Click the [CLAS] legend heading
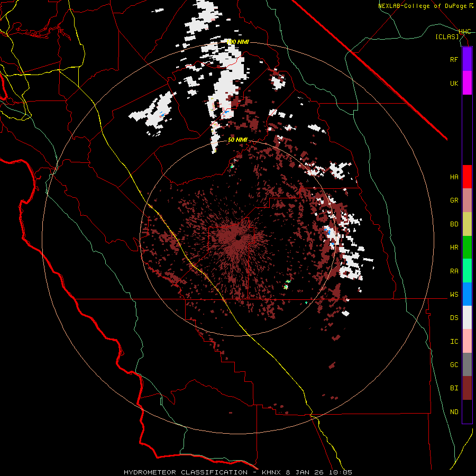This screenshot has width=476, height=476. [x=447, y=37]
